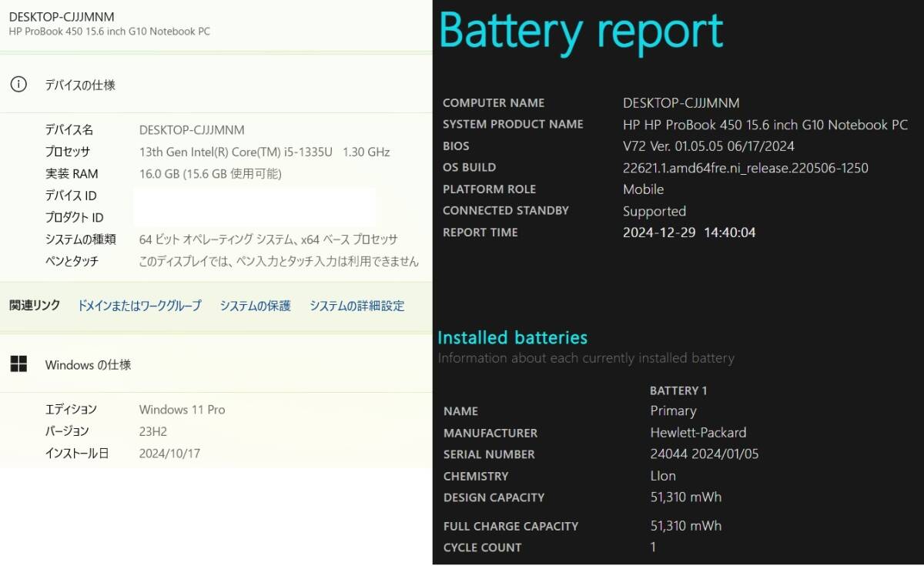Select the PLATFORM ROLE value Mobile
This screenshot has height=566, width=924.
[x=643, y=189]
